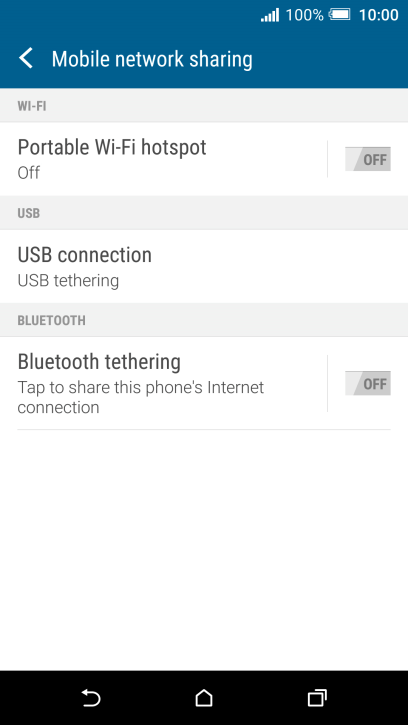Enable the Bluetooth tethering switch

pyautogui.click(x=368, y=383)
